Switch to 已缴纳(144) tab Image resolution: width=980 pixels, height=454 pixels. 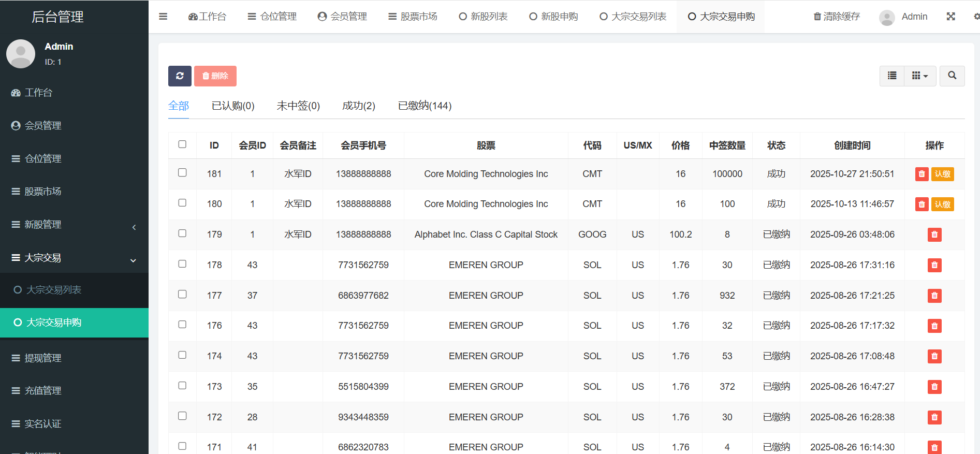425,106
